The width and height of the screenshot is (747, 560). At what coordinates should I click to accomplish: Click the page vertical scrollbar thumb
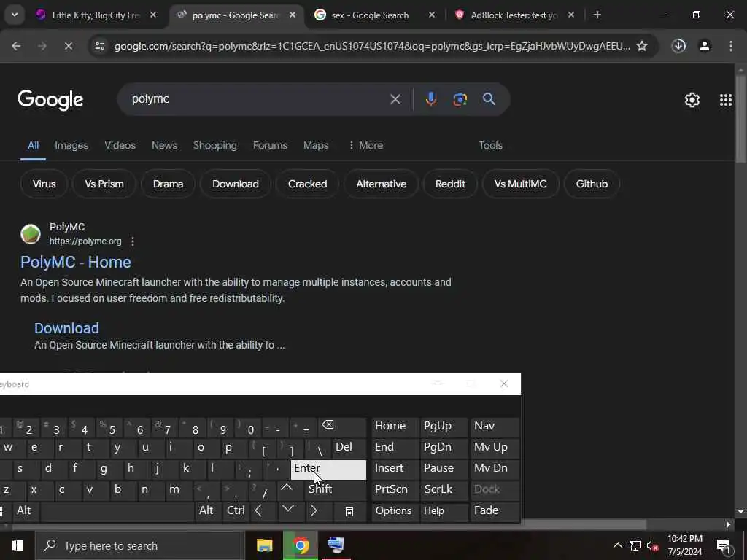(741, 117)
